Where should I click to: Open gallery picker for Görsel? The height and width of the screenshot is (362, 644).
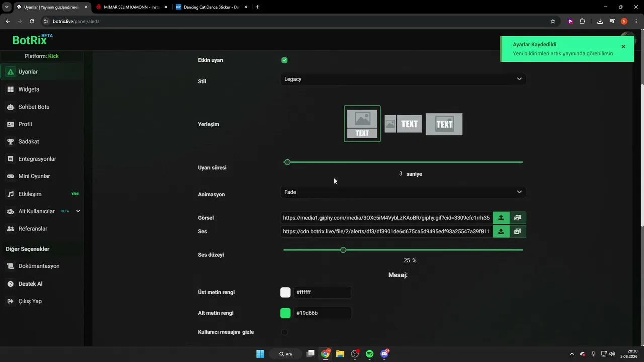click(518, 218)
